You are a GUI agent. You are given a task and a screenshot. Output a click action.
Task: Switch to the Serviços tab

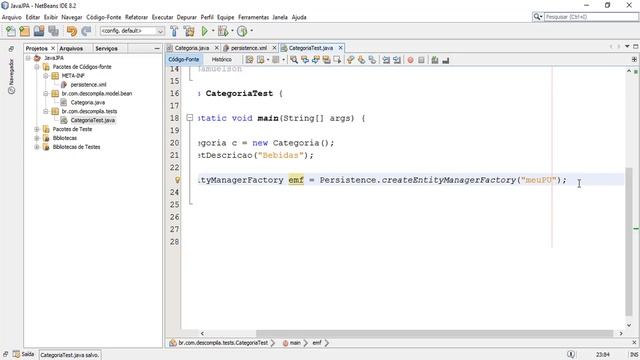[106, 48]
